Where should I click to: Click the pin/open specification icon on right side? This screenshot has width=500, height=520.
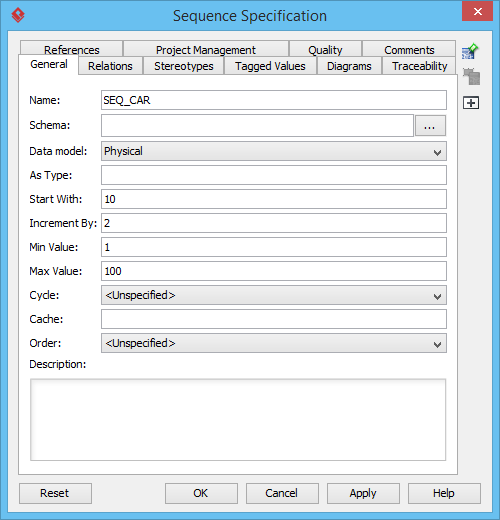(x=470, y=51)
